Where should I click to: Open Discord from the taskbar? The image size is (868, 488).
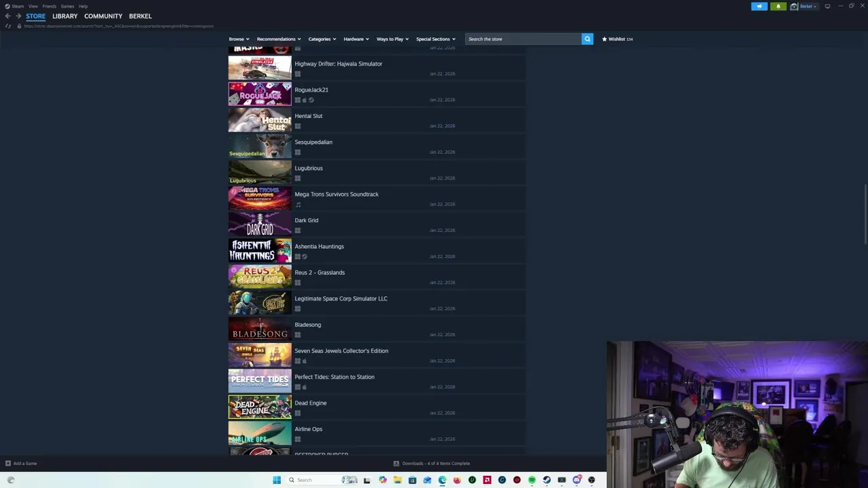576,480
